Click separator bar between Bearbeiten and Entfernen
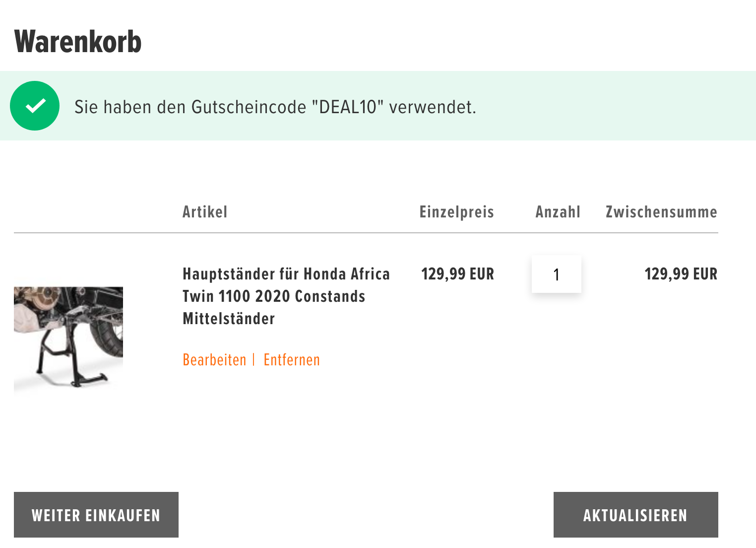This screenshot has width=756, height=548. 253,359
